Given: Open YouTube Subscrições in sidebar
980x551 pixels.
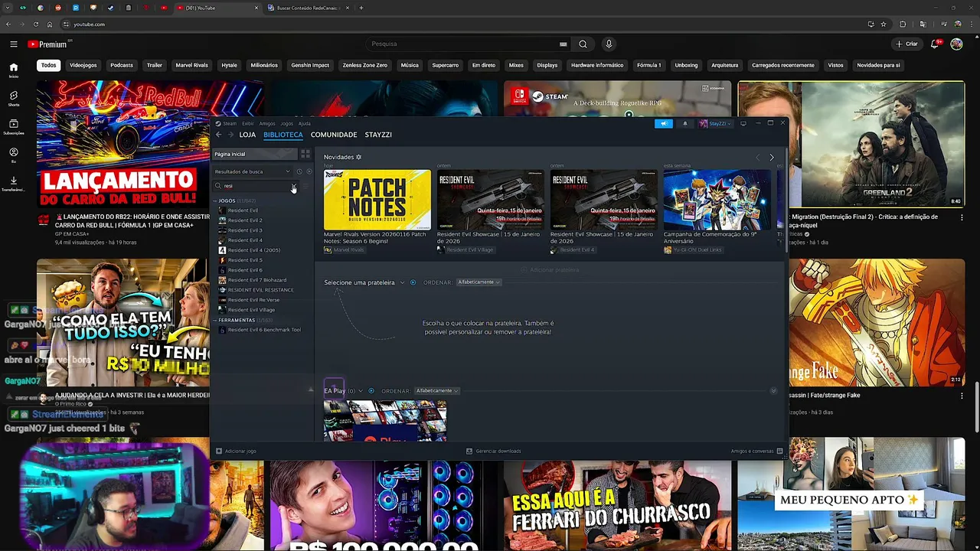Looking at the screenshot, I should coord(14,126).
